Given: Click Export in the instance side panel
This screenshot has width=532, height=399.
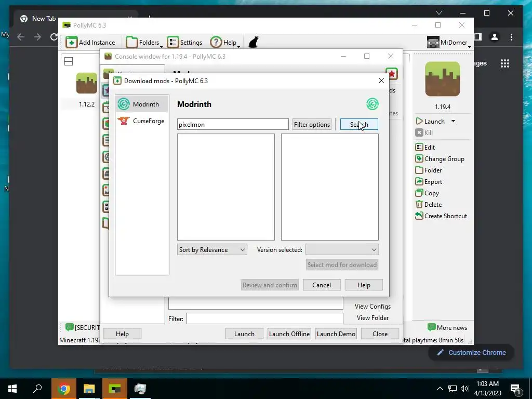Looking at the screenshot, I should [x=429, y=182].
